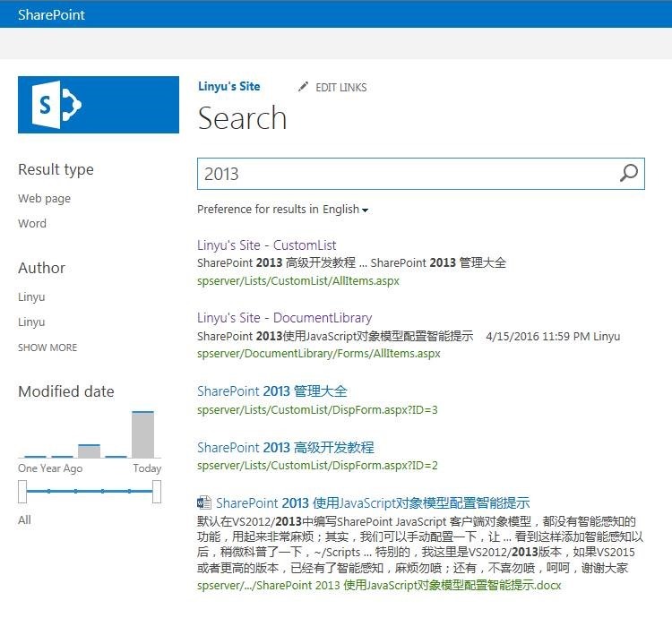The height and width of the screenshot is (618, 672).
Task: Open the Linyu's Site - CustomList result
Action: coord(267,245)
